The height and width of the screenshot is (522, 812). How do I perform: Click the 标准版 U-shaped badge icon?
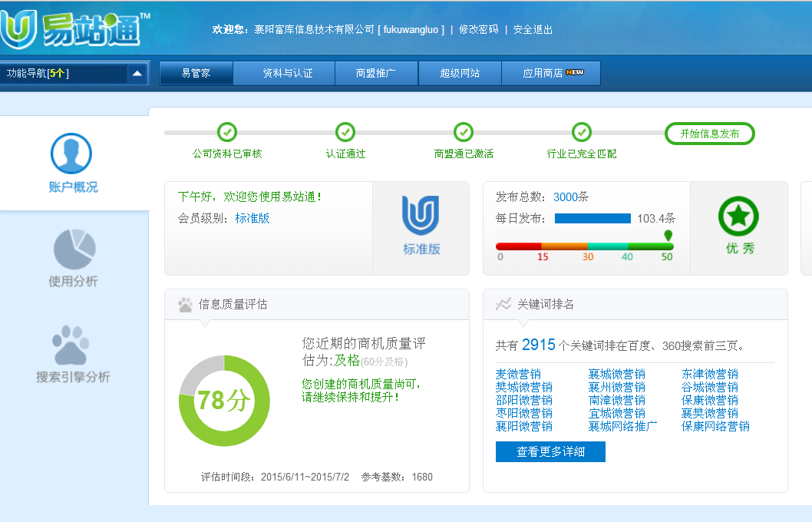[421, 215]
